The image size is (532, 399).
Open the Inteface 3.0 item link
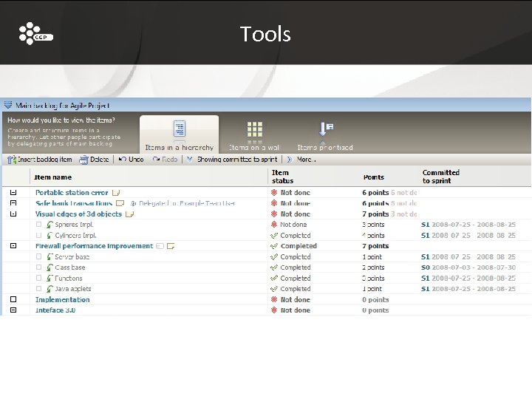click(x=55, y=310)
